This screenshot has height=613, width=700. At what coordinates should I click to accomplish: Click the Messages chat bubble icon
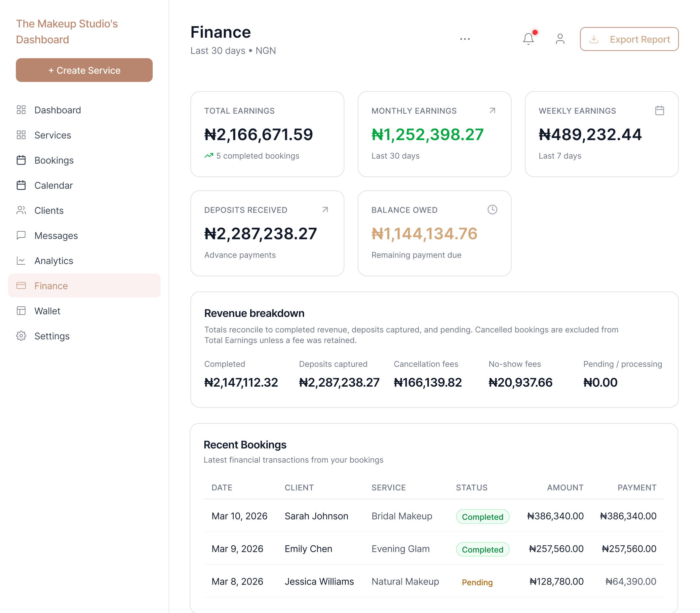point(21,235)
